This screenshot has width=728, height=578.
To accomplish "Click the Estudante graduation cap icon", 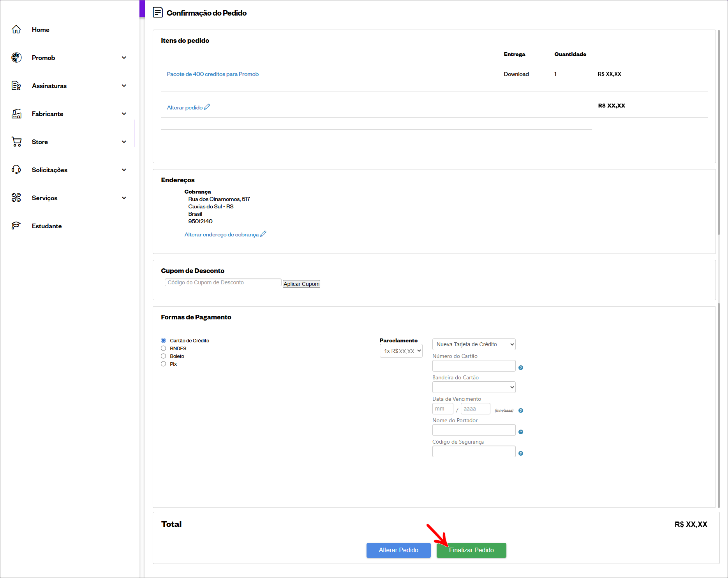I will (x=16, y=226).
